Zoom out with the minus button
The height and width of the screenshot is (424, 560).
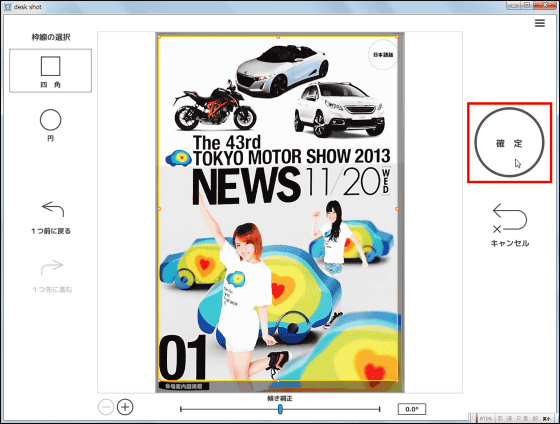point(106,407)
